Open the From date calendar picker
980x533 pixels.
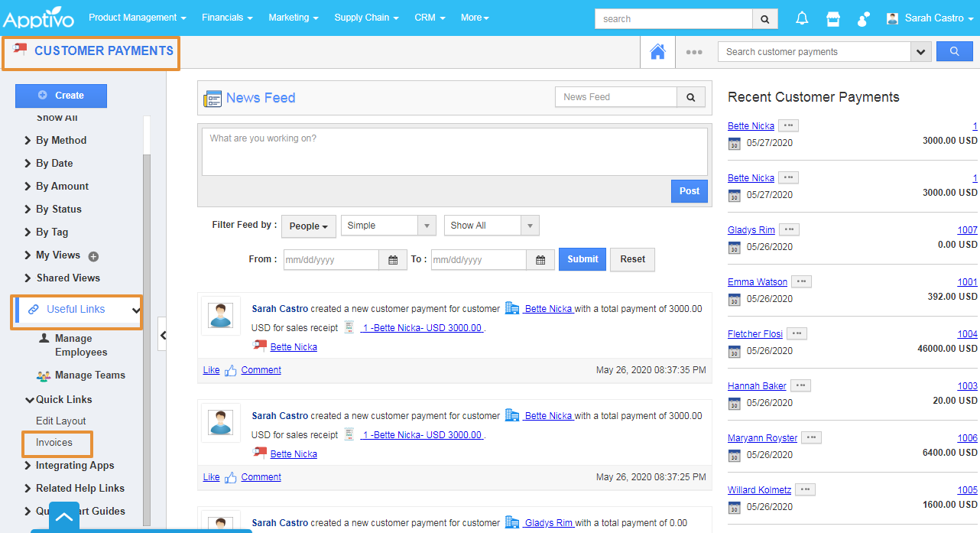pyautogui.click(x=393, y=260)
